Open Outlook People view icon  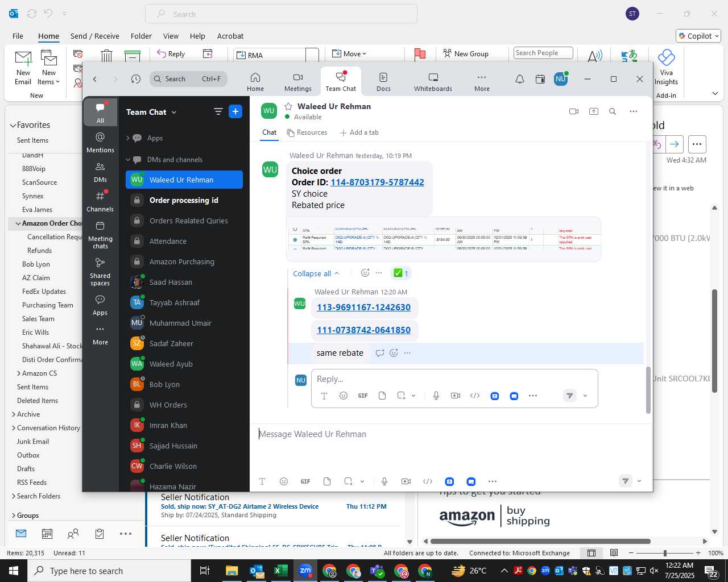73,534
